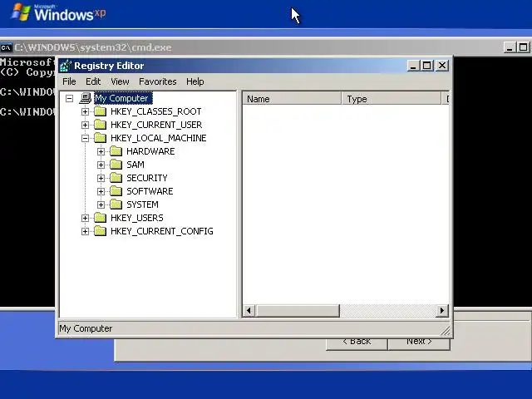Minimize the Registry Editor window
This screenshot has height=399, width=532.
tap(413, 66)
